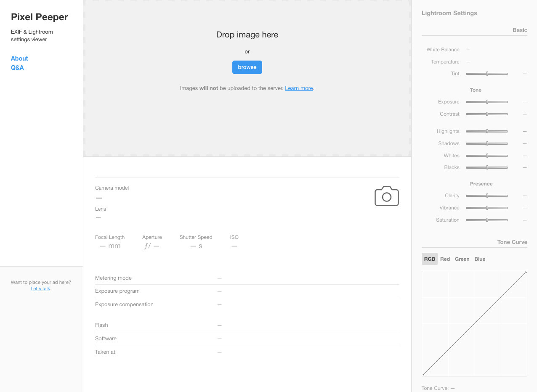Click the Shutter Speed label
Image resolution: width=537 pixels, height=392 pixels.
coord(196,237)
